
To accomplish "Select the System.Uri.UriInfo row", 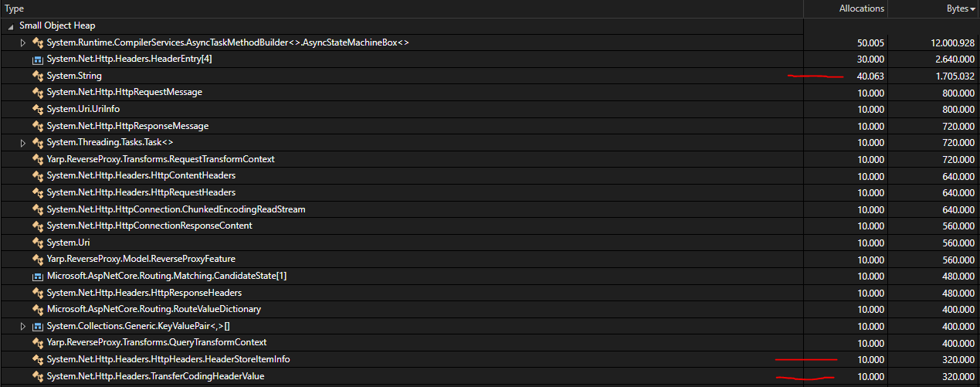I will (x=490, y=109).
